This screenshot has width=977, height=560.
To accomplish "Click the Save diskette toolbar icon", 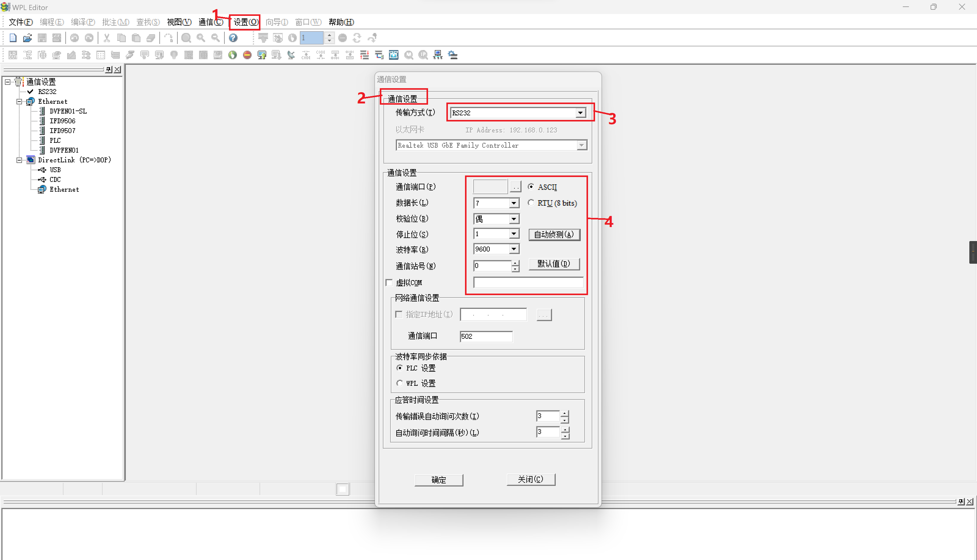I will (42, 38).
